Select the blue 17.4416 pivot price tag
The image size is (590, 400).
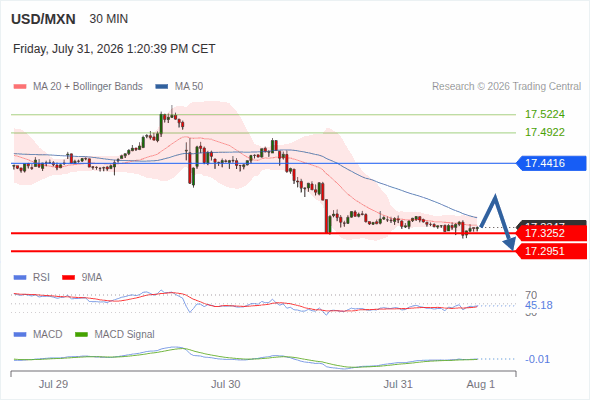pyautogui.click(x=551, y=163)
